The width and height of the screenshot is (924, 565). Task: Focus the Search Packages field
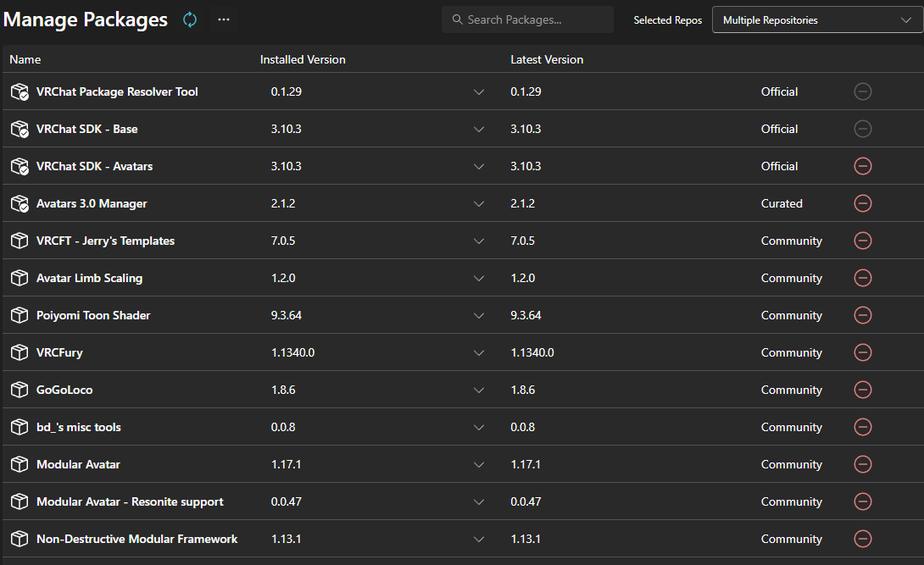coord(527,19)
